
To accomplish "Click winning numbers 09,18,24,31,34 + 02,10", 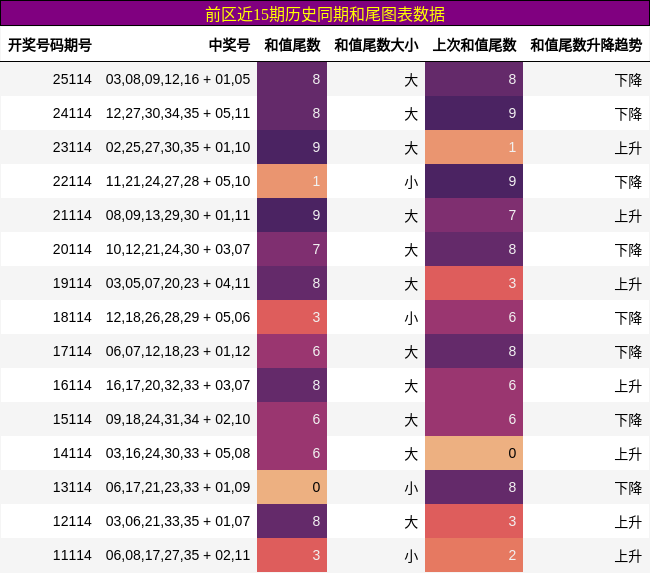I will pyautogui.click(x=178, y=419).
